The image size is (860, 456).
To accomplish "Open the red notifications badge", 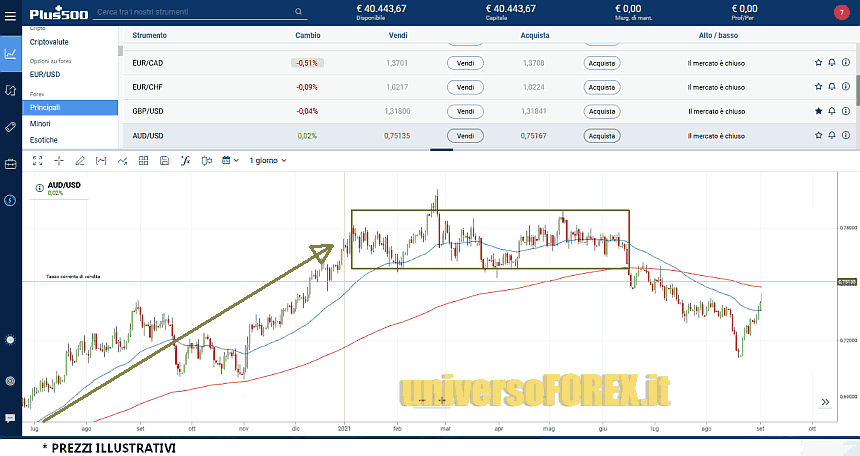I will click(x=840, y=13).
